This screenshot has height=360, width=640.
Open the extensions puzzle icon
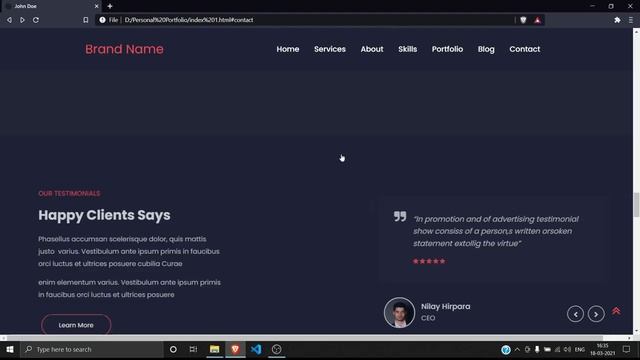pyautogui.click(x=617, y=20)
